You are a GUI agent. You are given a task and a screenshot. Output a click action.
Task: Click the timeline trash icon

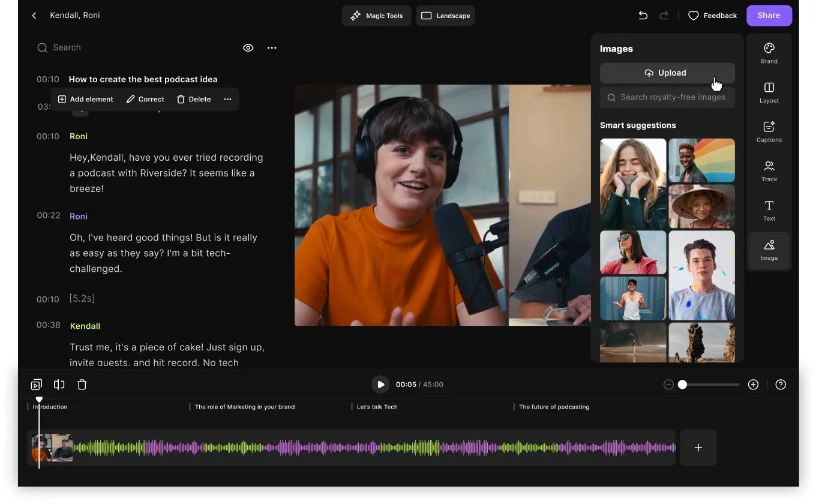pyautogui.click(x=82, y=385)
